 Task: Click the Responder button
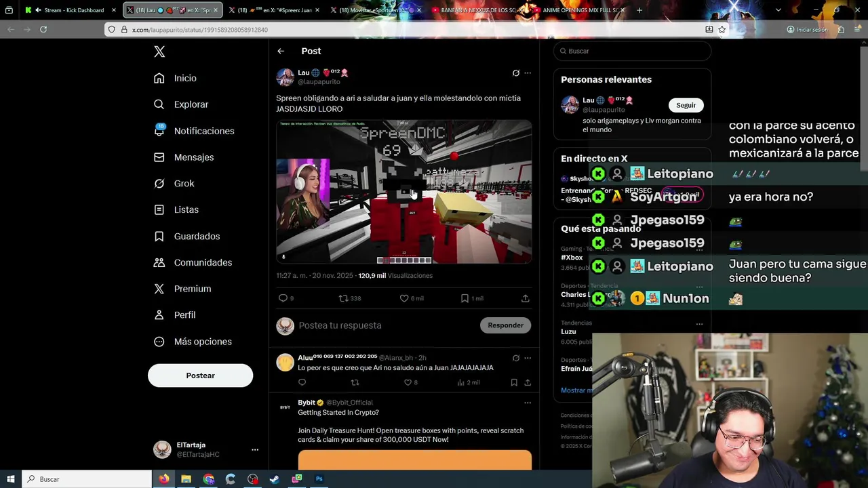tap(505, 325)
